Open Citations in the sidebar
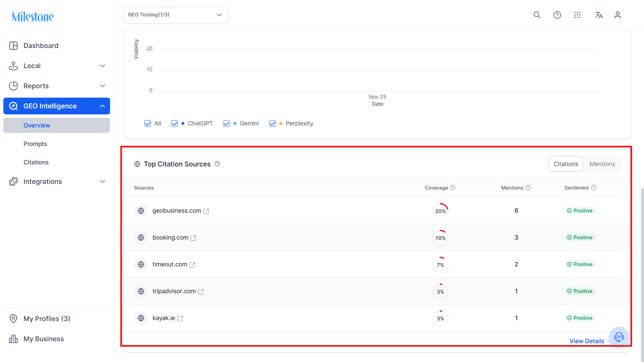This screenshot has height=362, width=644. (36, 162)
